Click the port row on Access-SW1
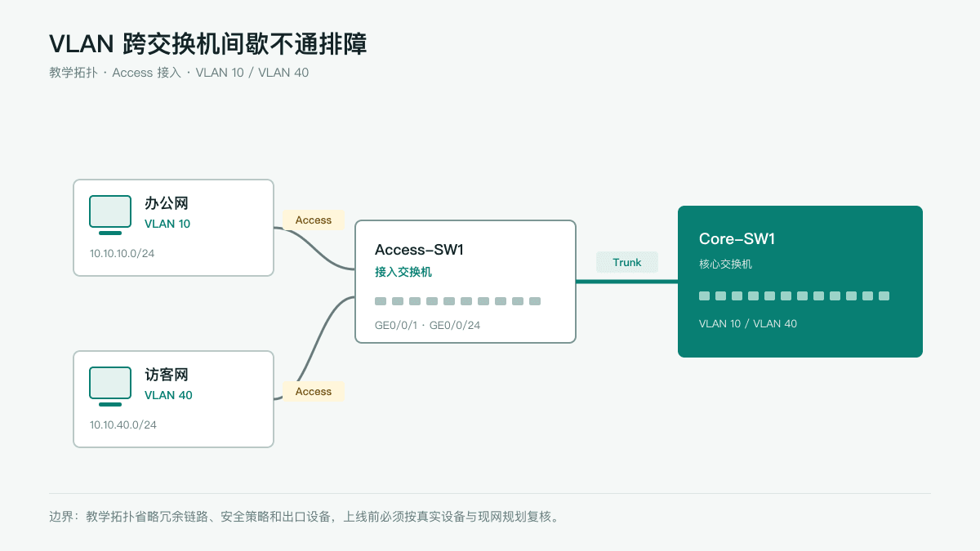 [457, 301]
